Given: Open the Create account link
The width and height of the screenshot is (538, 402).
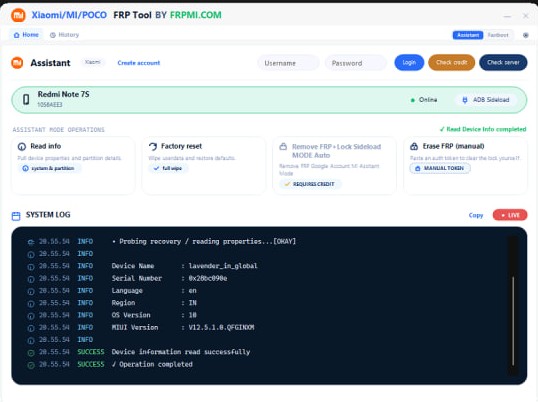Looking at the screenshot, I should tap(139, 63).
